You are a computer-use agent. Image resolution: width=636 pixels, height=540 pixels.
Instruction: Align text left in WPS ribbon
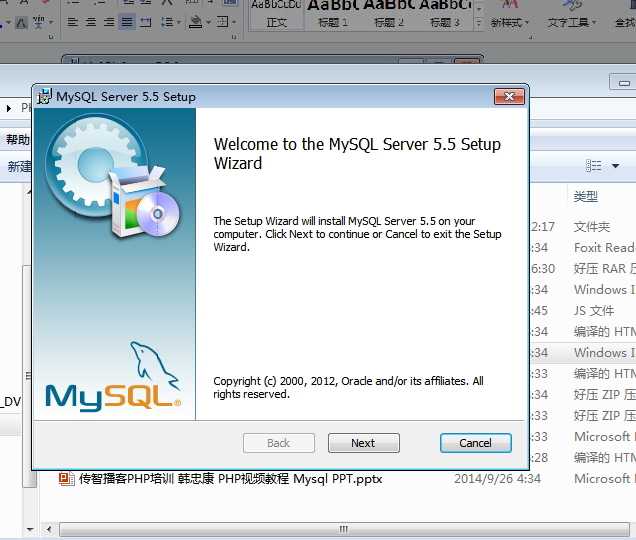[72, 22]
